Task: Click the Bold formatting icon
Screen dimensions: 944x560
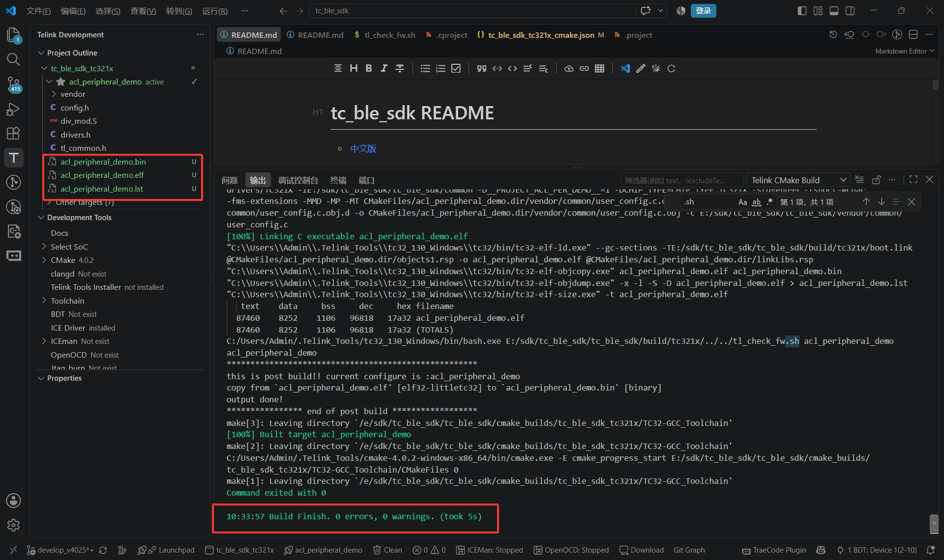Action: point(369,68)
